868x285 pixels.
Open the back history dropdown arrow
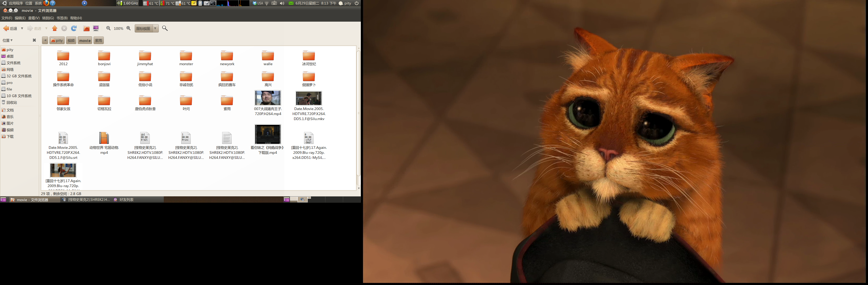(22, 28)
